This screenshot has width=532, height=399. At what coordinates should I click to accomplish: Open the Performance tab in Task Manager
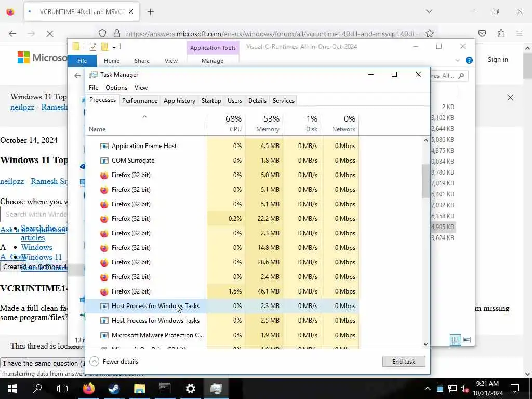click(139, 101)
